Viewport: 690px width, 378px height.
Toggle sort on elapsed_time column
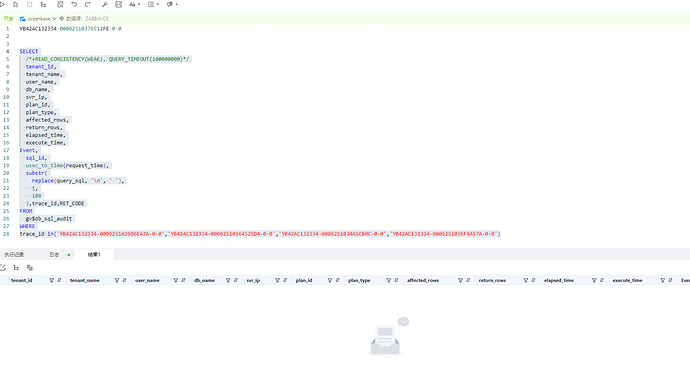point(602,280)
